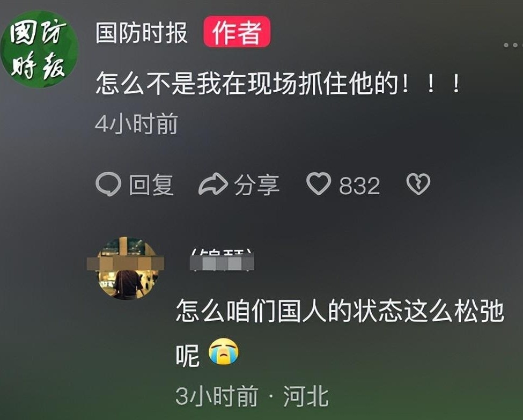Screen dimensions: 523x420
Task: Tap the 4小时前 timestamp
Action: point(136,124)
